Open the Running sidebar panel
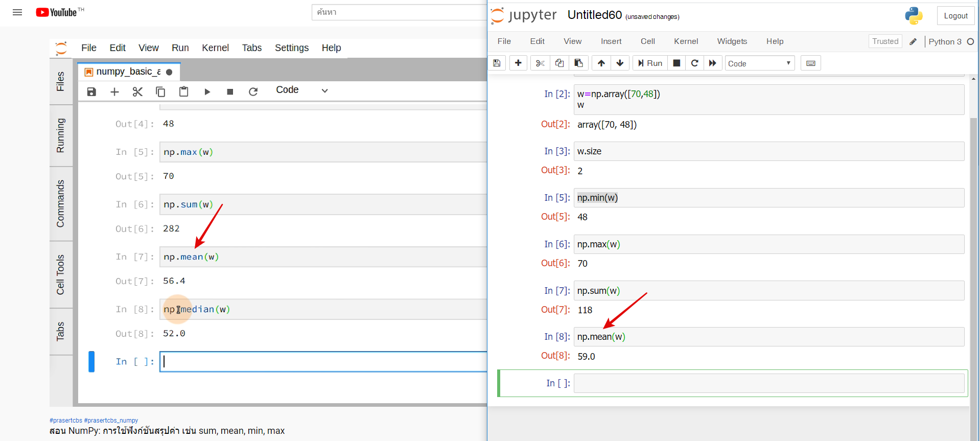The height and width of the screenshot is (441, 980). pyautogui.click(x=61, y=135)
